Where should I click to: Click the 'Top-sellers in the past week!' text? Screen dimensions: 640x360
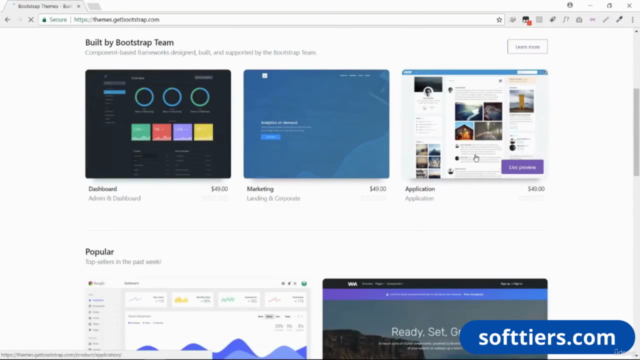[123, 262]
